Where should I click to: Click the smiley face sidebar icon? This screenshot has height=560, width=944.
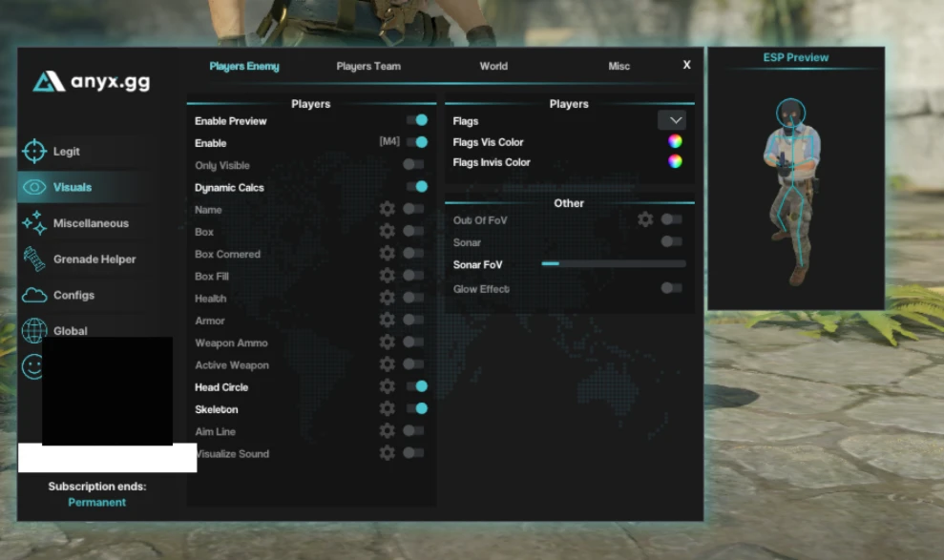[31, 366]
